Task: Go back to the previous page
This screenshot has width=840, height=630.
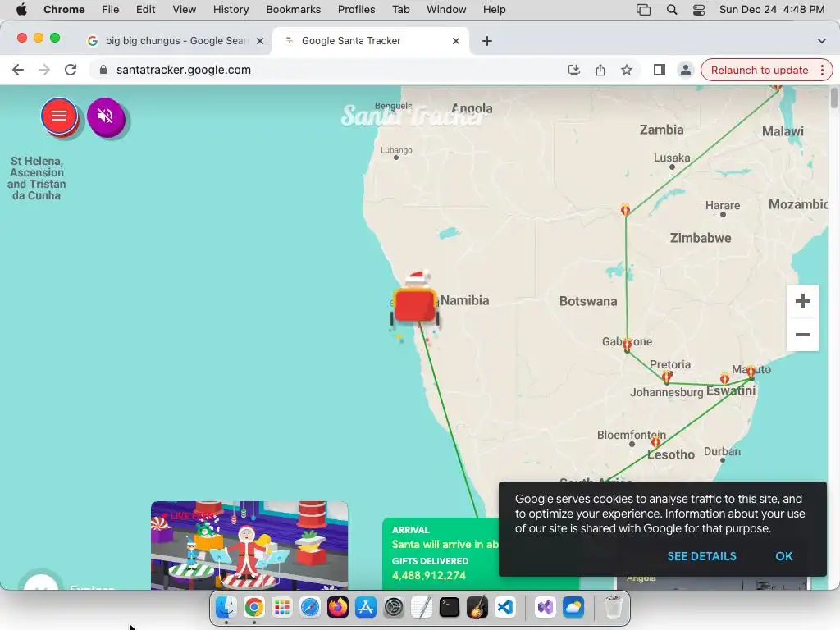Action: coord(18,70)
